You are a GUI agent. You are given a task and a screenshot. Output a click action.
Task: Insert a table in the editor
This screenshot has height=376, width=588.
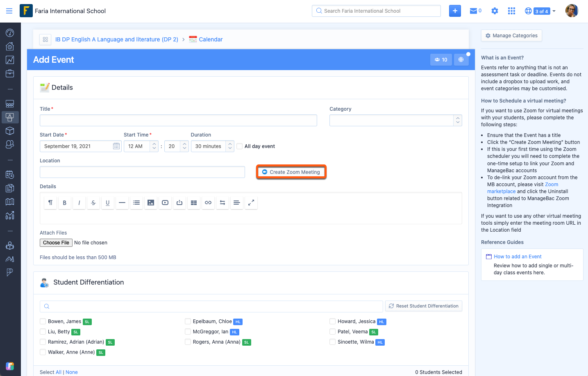(x=194, y=203)
